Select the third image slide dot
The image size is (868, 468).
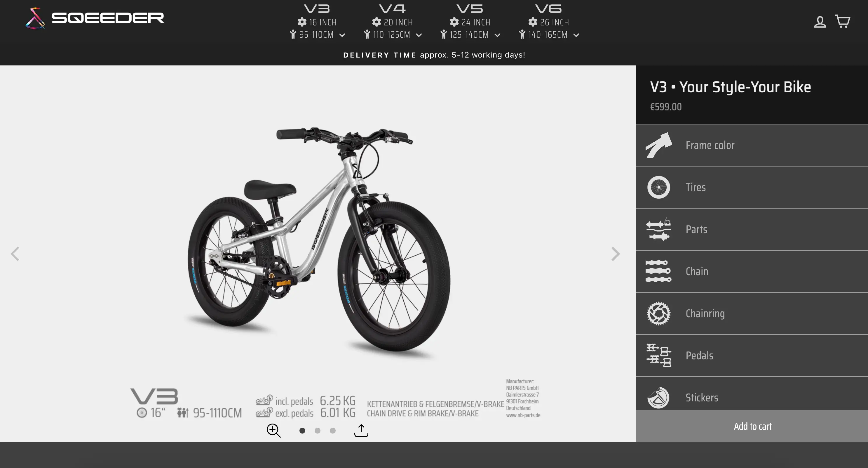(332, 431)
